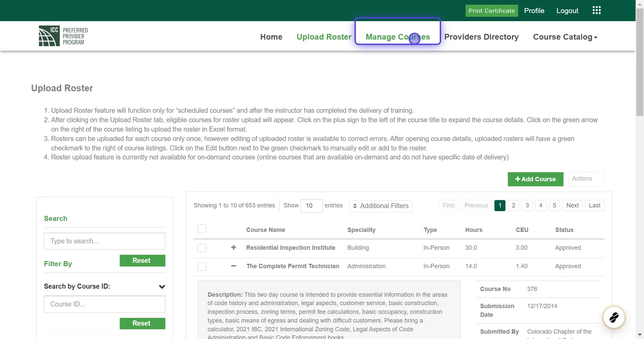Viewport: 644px width, 339px height.
Task: Click the Print Certificate button
Action: [492, 10]
